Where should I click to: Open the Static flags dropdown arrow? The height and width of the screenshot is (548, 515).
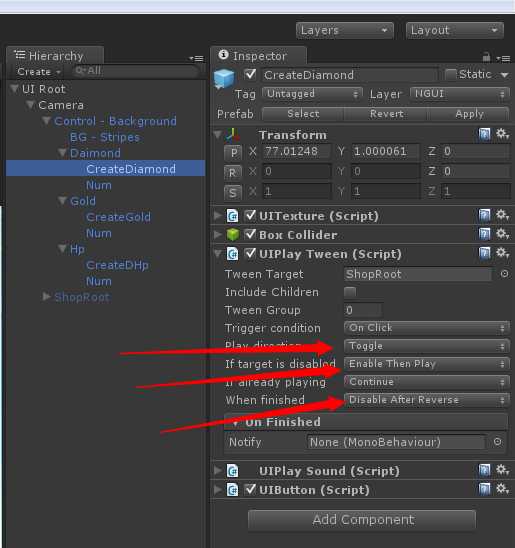click(504, 74)
